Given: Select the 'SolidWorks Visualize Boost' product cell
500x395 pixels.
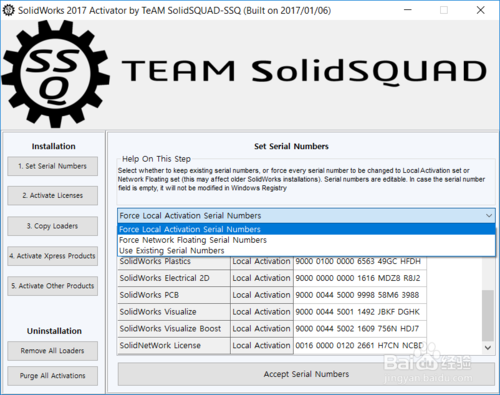Looking at the screenshot, I should (x=174, y=329).
